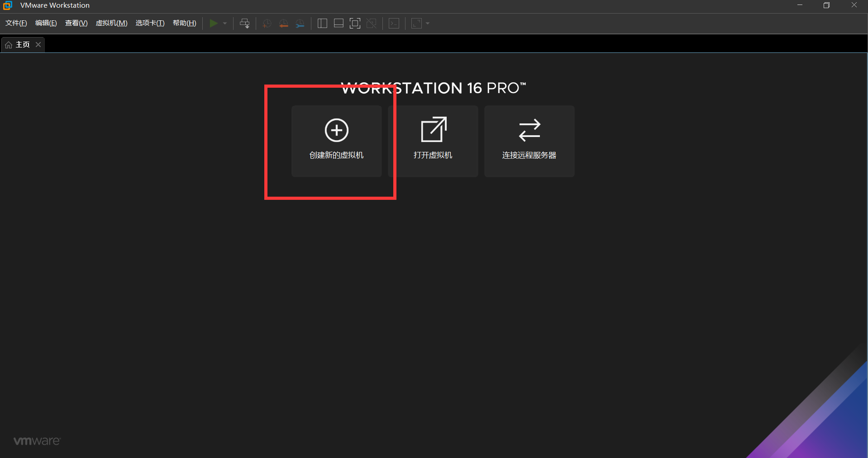The image size is (868, 458).
Task: Click 连接远程服务器 tile
Action: 529,141
